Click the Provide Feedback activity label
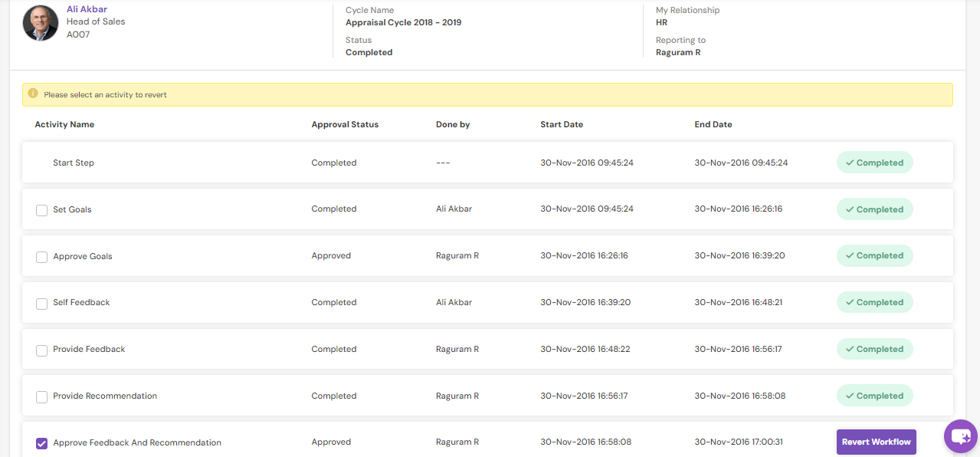The width and height of the screenshot is (980, 457). coord(89,349)
